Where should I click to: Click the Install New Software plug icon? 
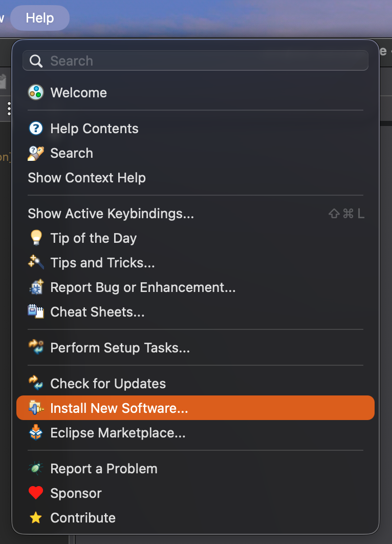[x=36, y=408]
